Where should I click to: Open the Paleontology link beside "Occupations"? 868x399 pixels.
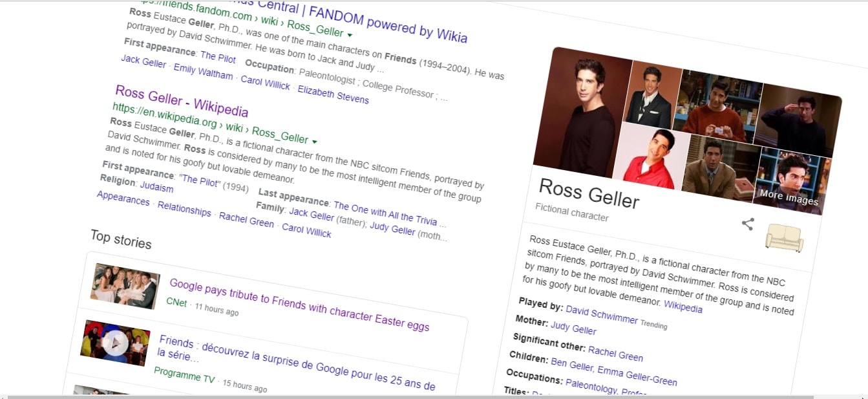click(x=591, y=387)
